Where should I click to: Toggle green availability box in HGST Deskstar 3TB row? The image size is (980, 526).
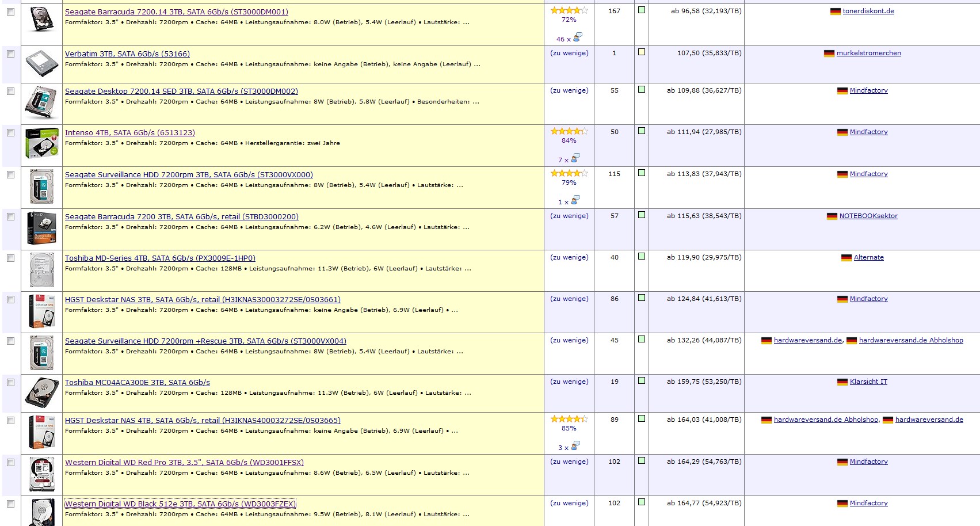(642, 298)
